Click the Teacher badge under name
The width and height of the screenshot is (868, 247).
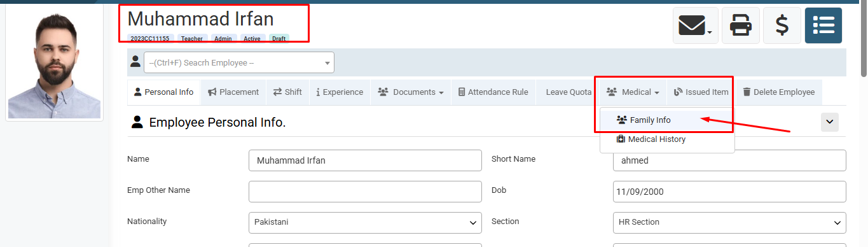coord(192,39)
